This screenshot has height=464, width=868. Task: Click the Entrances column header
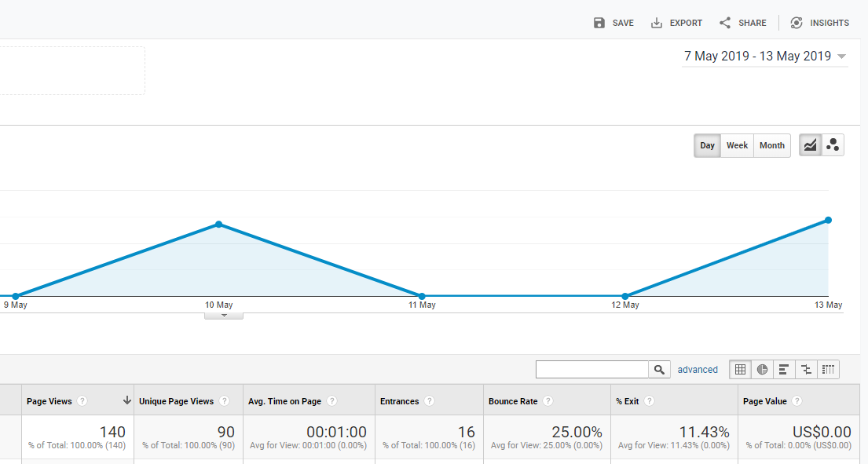click(399, 401)
